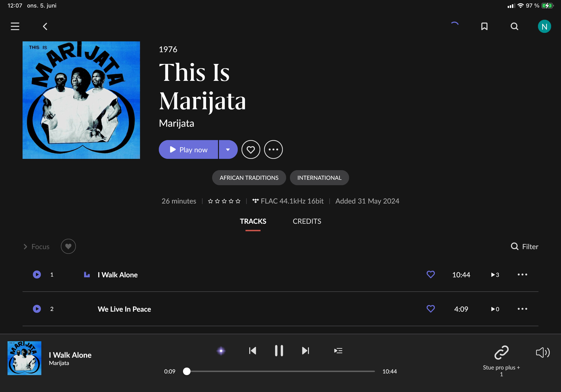The width and height of the screenshot is (561, 392).
Task: Open volume control speaker icon
Action: tap(543, 353)
